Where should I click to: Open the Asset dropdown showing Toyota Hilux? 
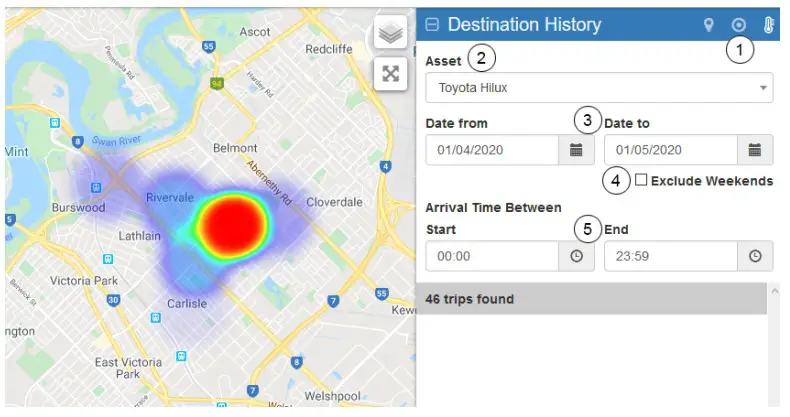(x=599, y=88)
